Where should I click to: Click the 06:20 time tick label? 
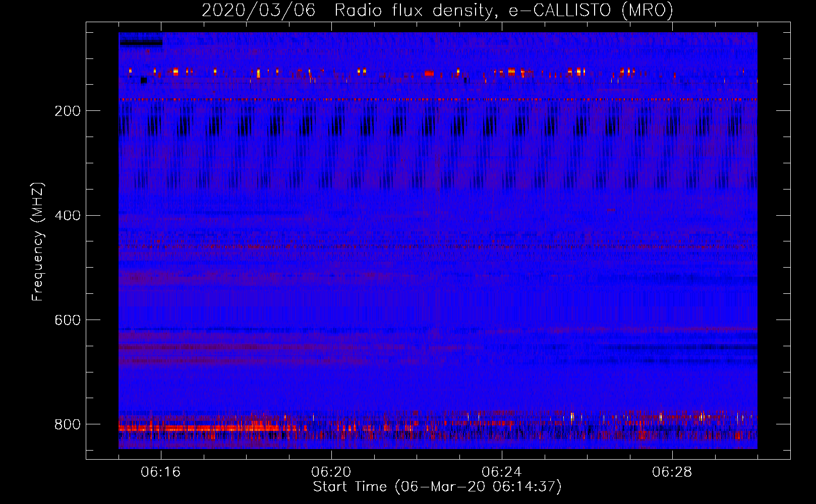tap(331, 472)
